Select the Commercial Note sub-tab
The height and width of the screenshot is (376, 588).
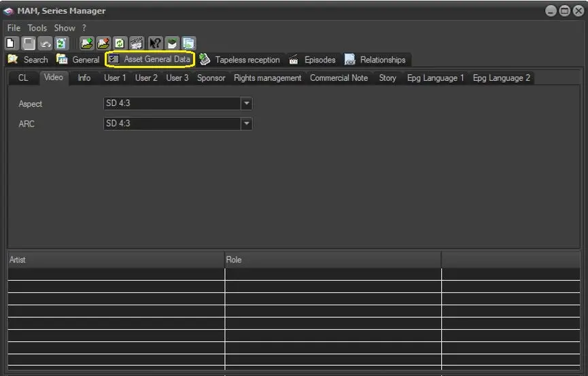[339, 78]
